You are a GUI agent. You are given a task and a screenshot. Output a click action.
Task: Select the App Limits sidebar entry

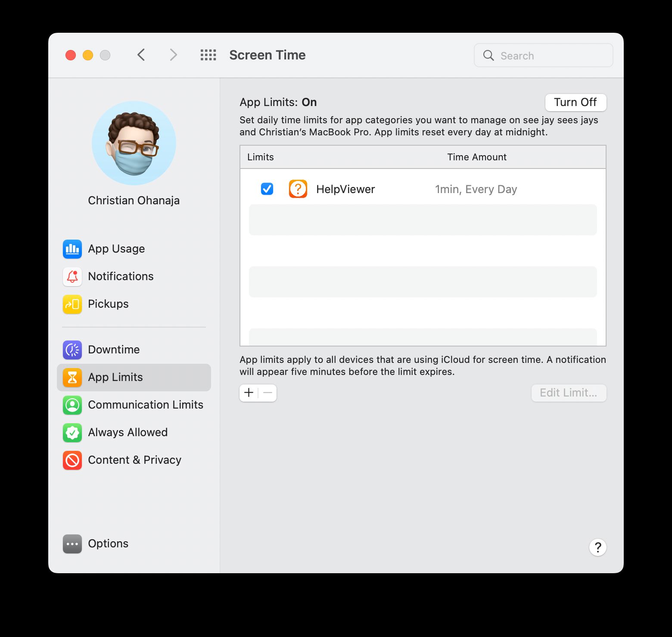pyautogui.click(x=115, y=377)
